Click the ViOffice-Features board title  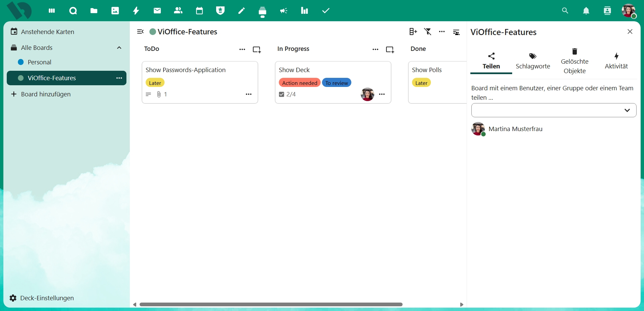click(187, 32)
